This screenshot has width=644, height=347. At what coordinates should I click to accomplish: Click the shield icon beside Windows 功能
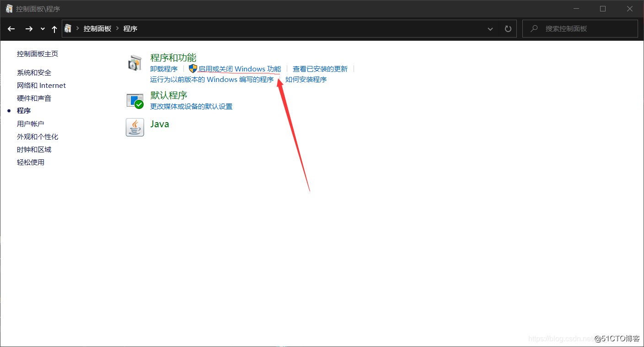[x=193, y=69]
